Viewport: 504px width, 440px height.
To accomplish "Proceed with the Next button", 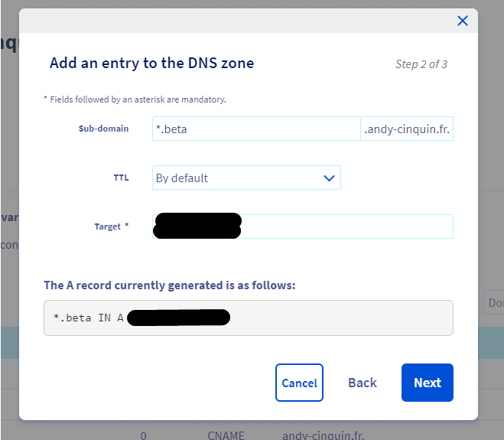I will point(428,383).
